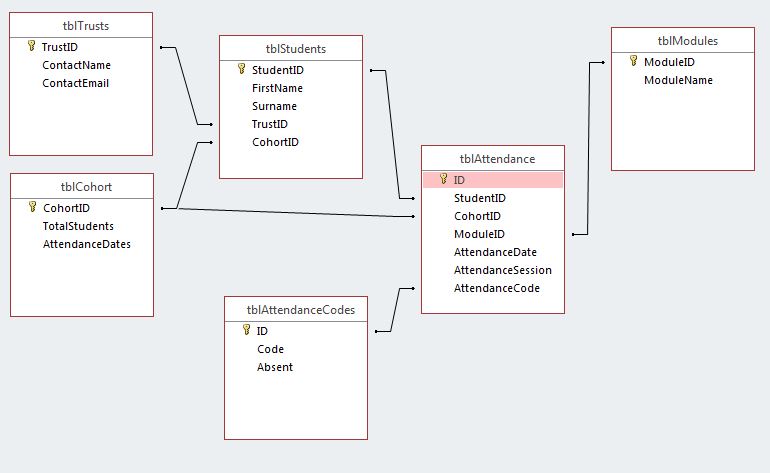Viewport: 770px width, 473px height.
Task: Select the CohortID field in tblAttendance
Action: [477, 216]
